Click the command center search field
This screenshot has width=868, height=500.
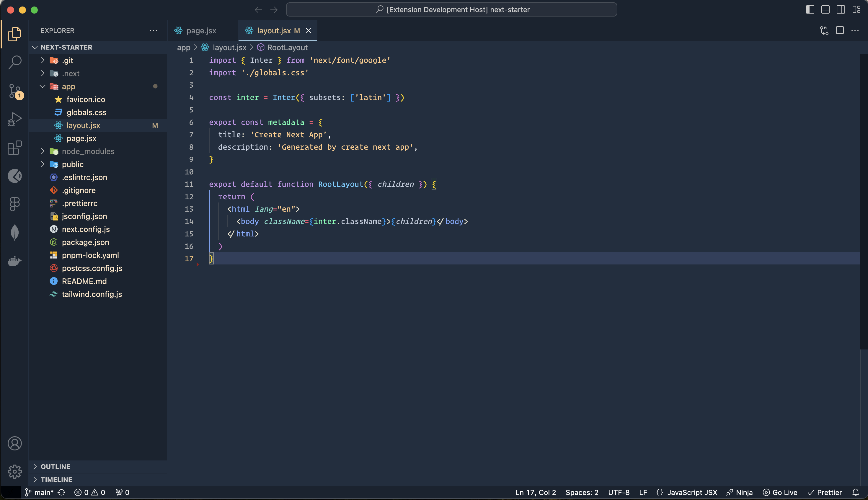pos(451,10)
